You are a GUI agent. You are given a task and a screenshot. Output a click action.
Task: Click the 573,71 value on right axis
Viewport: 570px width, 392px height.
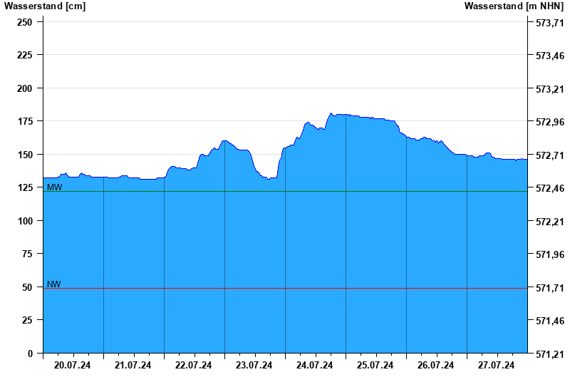550,23
